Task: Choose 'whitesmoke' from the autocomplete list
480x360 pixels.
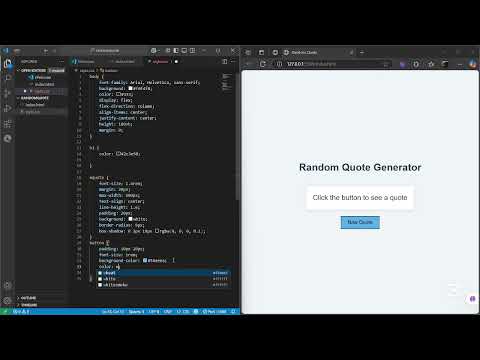Action: (163, 285)
